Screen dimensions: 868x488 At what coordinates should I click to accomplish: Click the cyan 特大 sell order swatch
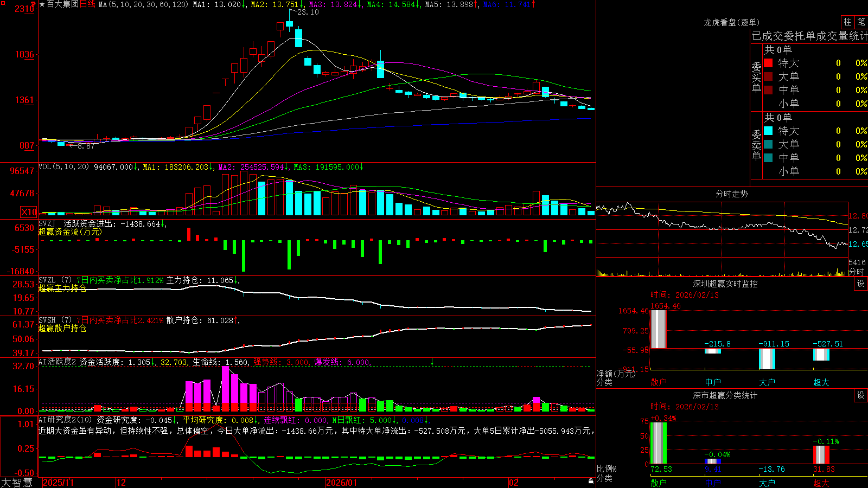coord(768,131)
